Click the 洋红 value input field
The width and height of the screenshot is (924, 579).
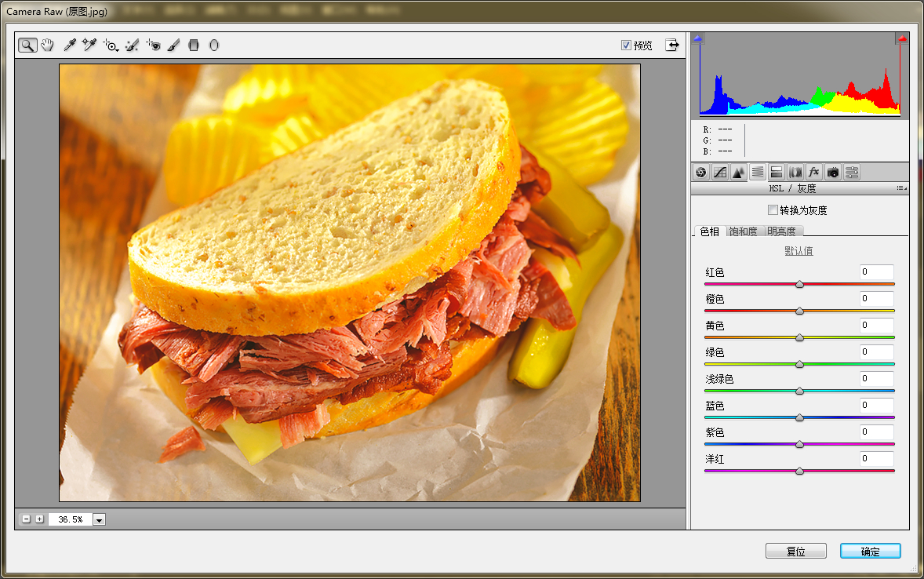876,458
